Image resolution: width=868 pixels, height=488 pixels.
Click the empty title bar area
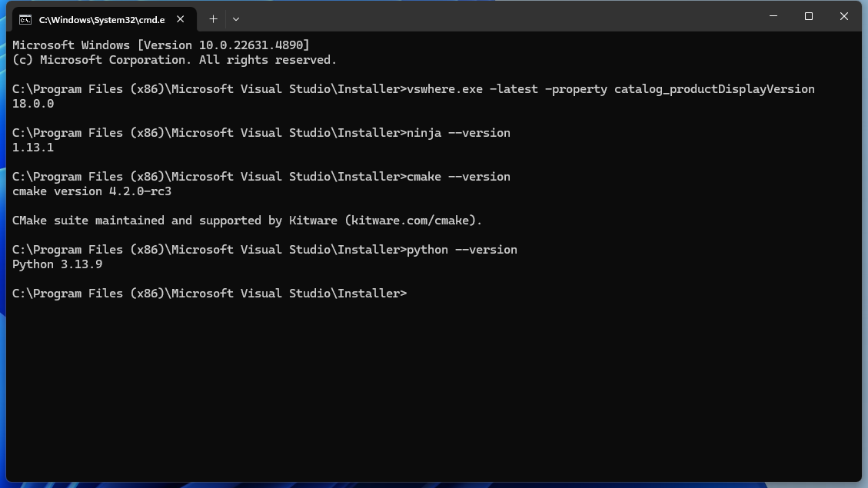coord(500,17)
